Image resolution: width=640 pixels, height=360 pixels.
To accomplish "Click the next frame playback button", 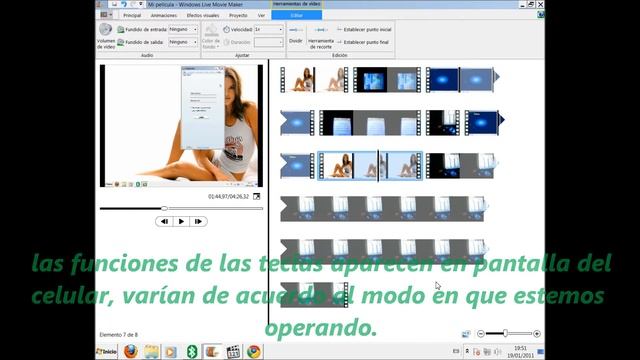I will (198, 221).
